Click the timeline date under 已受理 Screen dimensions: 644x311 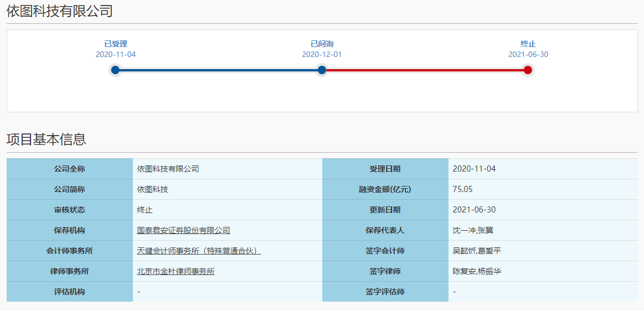click(x=115, y=55)
